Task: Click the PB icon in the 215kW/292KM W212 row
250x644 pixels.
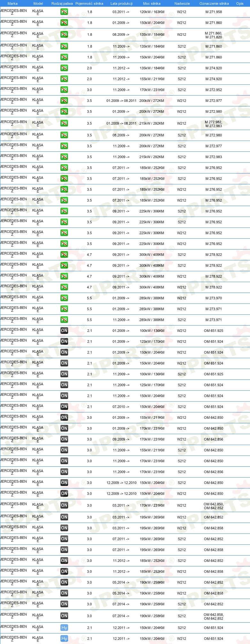Action: [64, 123]
